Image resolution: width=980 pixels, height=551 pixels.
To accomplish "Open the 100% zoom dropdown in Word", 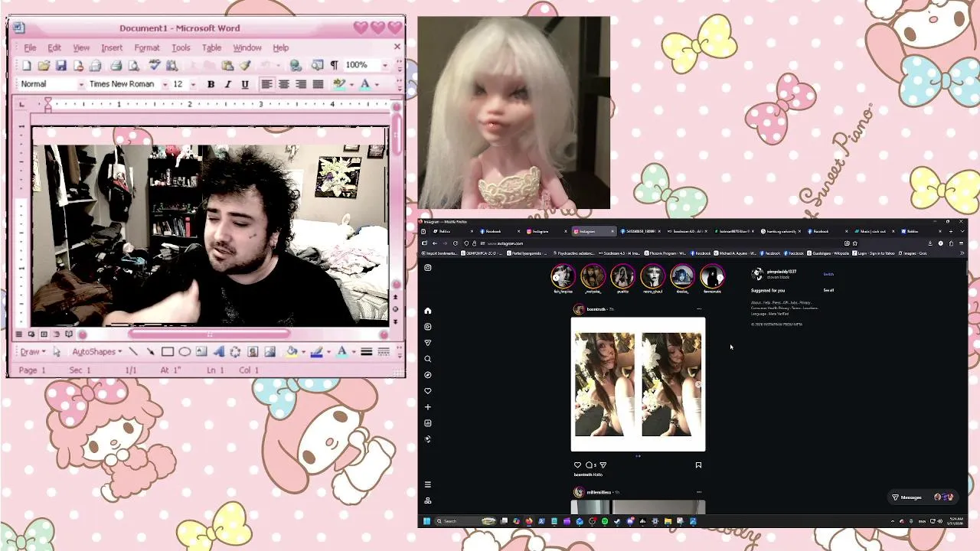I will pos(385,66).
